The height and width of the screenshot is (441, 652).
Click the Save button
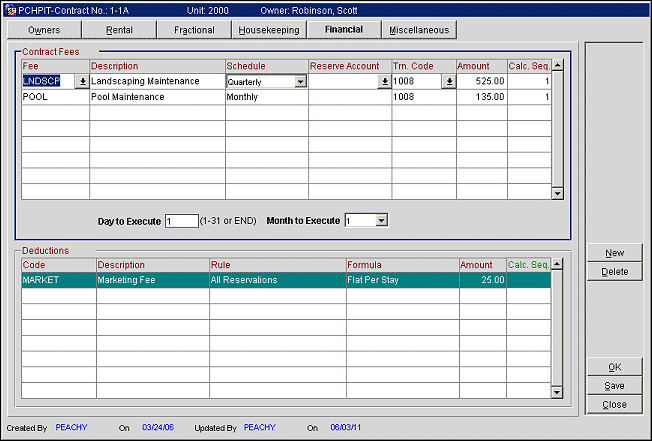(614, 386)
